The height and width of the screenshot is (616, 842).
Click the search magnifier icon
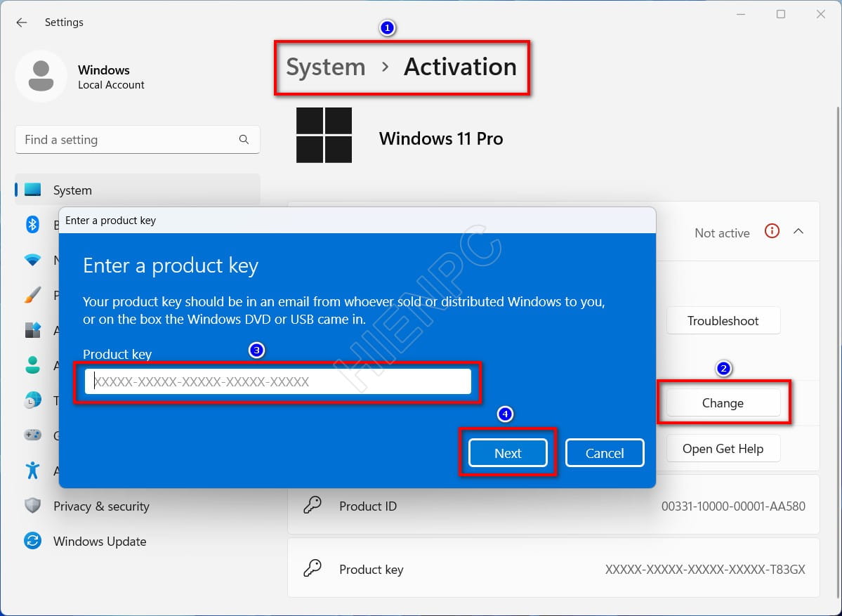pos(244,140)
